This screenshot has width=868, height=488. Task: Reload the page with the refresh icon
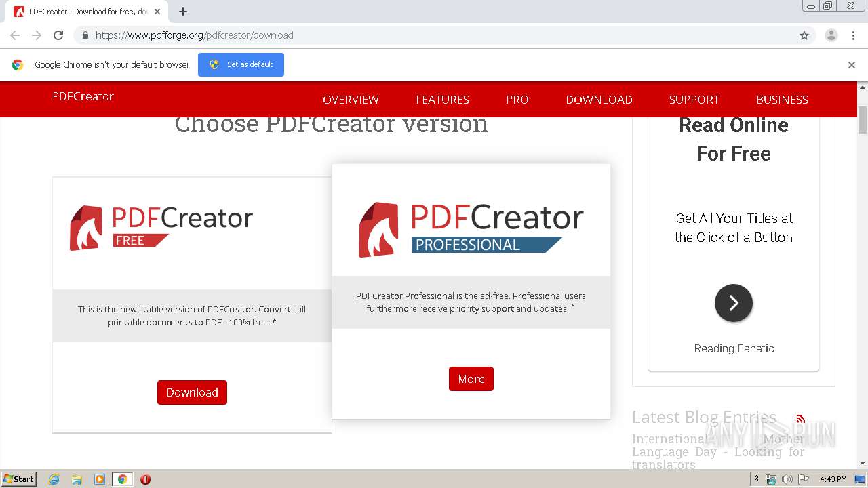(58, 35)
